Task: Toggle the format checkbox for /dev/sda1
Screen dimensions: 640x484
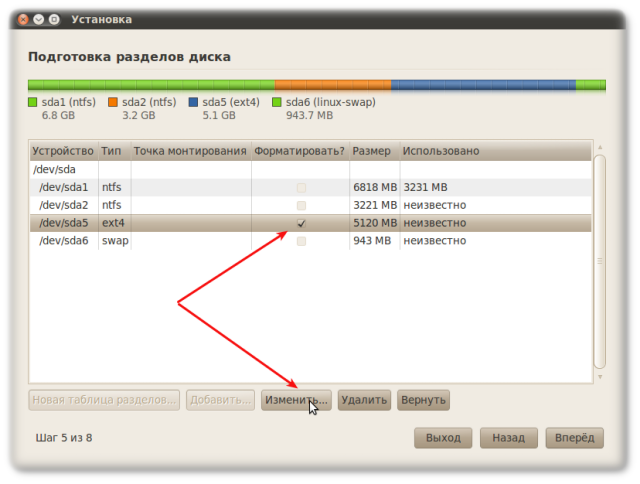Action: pos(301,188)
